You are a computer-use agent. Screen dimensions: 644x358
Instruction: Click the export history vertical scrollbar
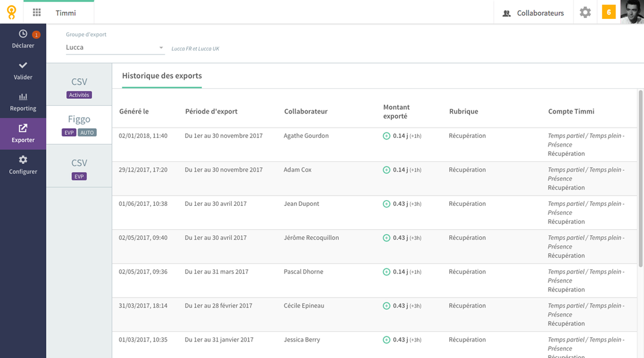(640, 178)
